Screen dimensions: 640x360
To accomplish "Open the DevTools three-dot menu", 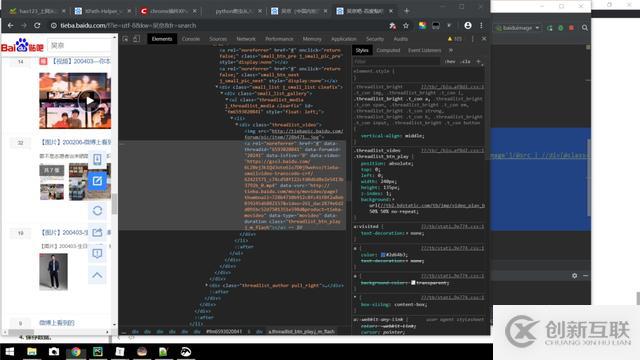I will pyautogui.click(x=473, y=39).
